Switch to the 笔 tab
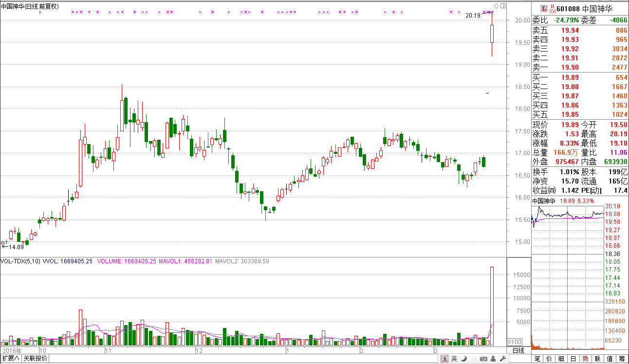 pyautogui.click(x=537, y=359)
